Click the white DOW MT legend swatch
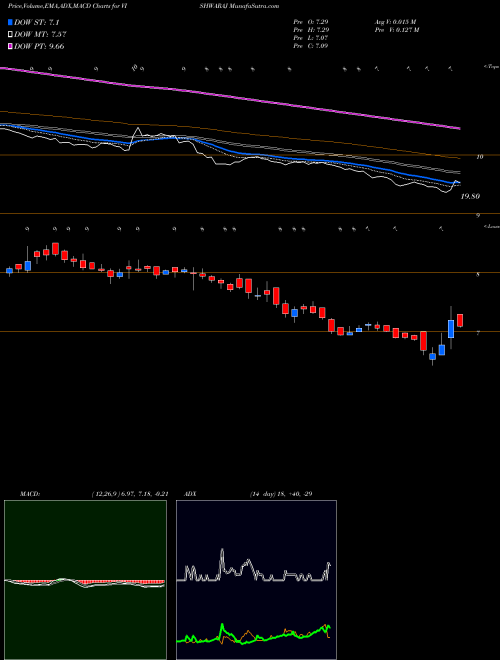 [x=10, y=35]
